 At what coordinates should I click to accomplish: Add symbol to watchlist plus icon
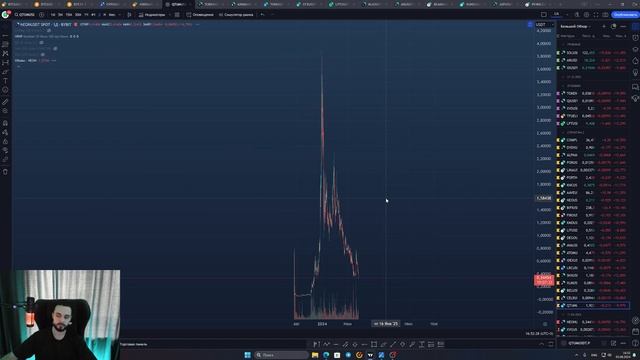point(604,27)
